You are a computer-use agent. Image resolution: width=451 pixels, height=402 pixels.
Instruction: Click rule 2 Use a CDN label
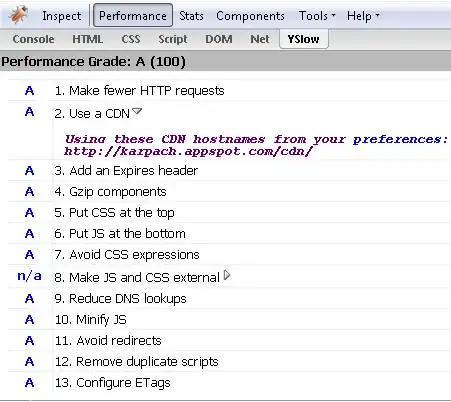coord(92,114)
